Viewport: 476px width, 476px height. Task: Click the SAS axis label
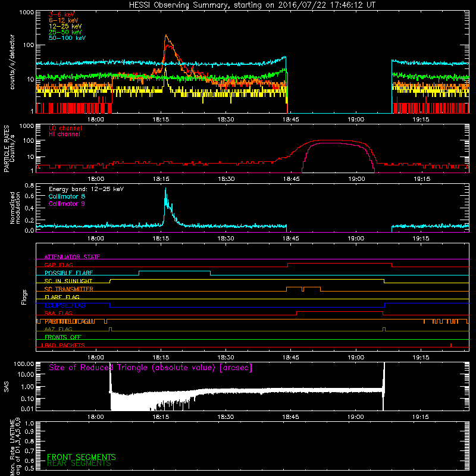pyautogui.click(x=6, y=387)
